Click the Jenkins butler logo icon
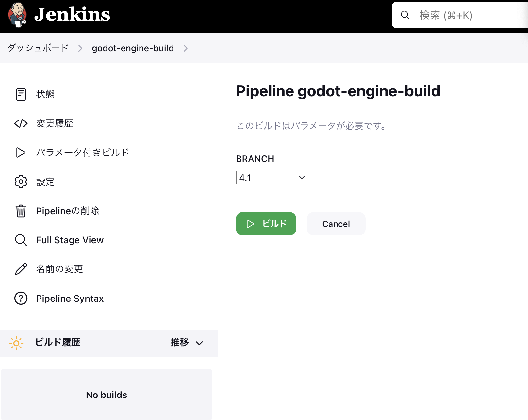Image resolution: width=528 pixels, height=420 pixels. pos(17,15)
